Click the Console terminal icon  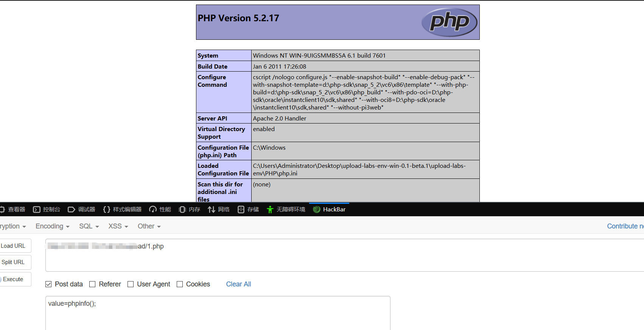tap(37, 210)
